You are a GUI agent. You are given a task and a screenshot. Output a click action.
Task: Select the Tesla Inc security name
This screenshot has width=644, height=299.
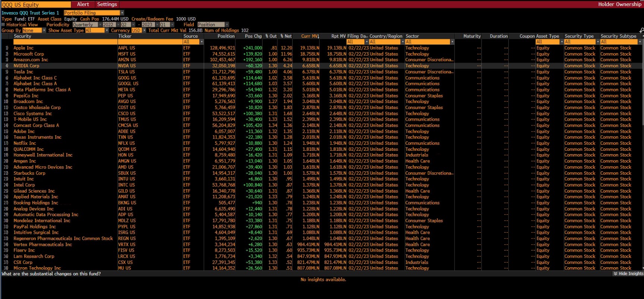tap(23, 72)
